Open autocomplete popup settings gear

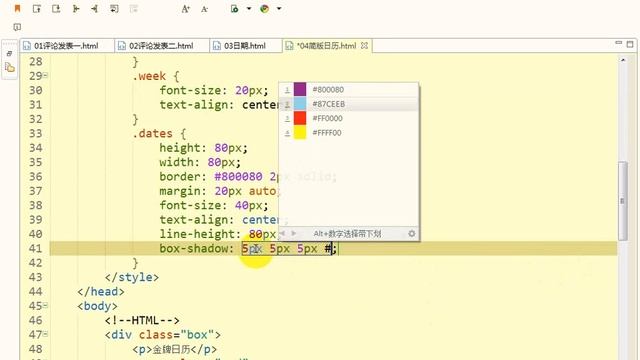pos(411,233)
